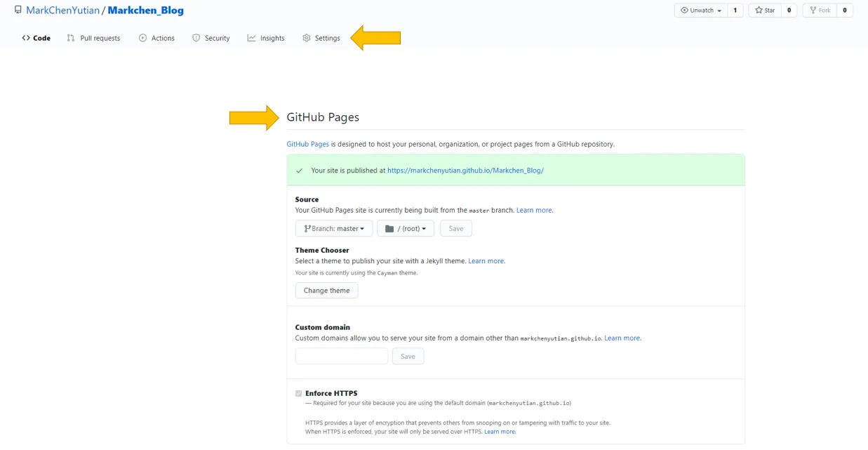Open the Code tab

pos(36,38)
